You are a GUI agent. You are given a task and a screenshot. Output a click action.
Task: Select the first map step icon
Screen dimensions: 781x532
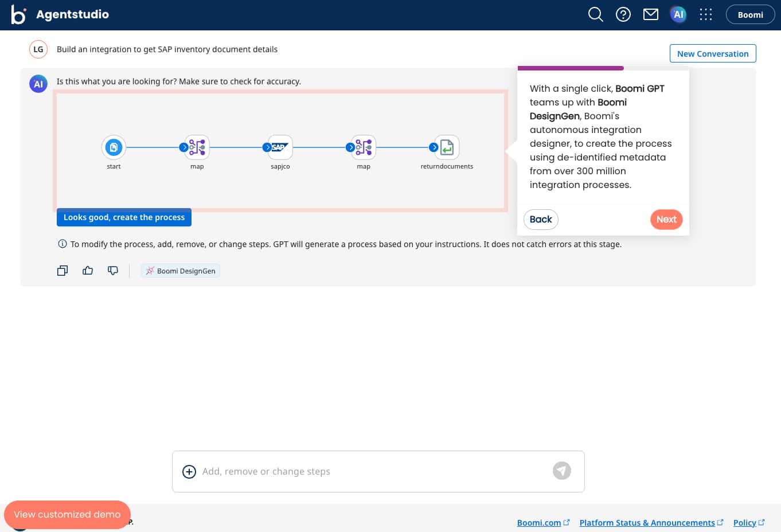197,147
